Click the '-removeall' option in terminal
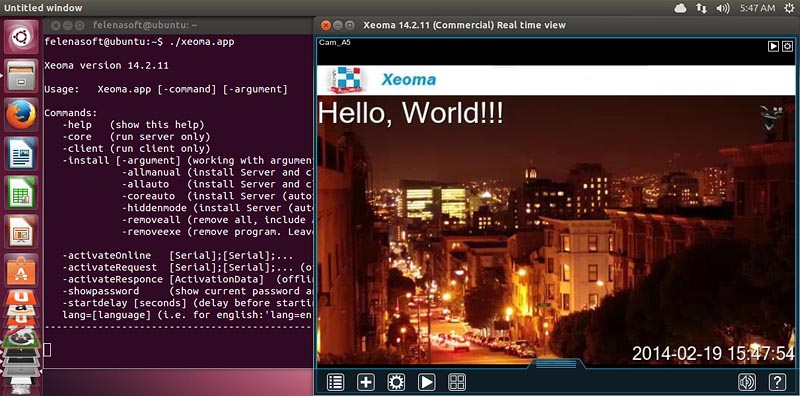The height and width of the screenshot is (396, 800). pos(151,220)
